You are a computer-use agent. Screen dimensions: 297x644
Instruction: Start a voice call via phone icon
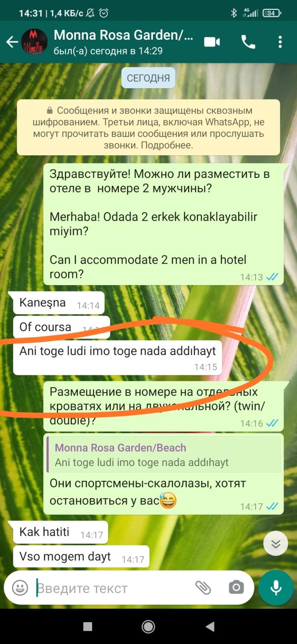248,42
